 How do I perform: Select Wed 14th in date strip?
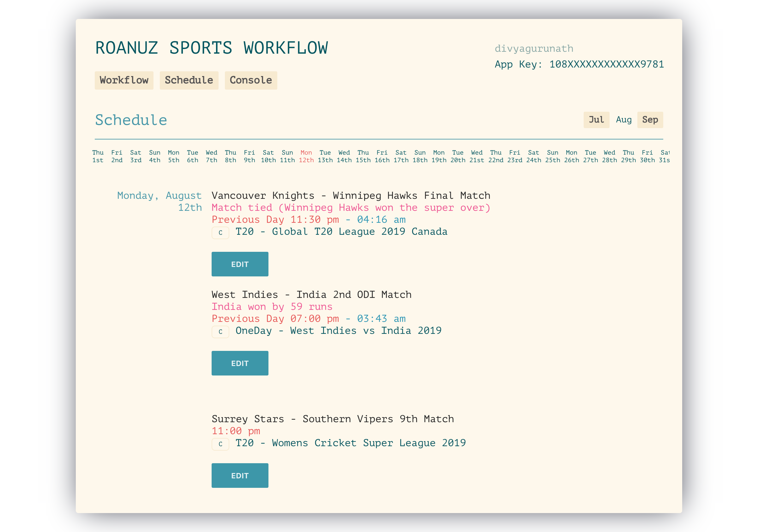pos(344,156)
